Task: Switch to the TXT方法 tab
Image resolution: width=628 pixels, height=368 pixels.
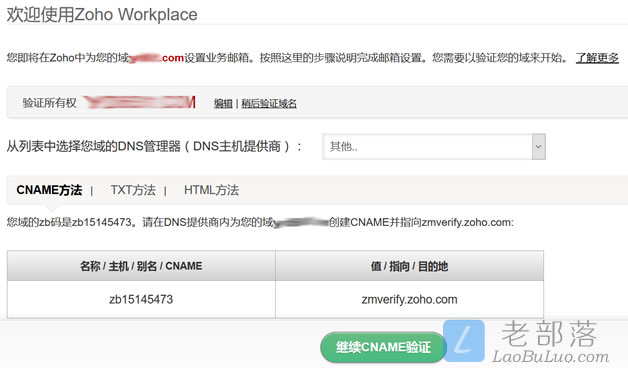Action: click(x=133, y=190)
